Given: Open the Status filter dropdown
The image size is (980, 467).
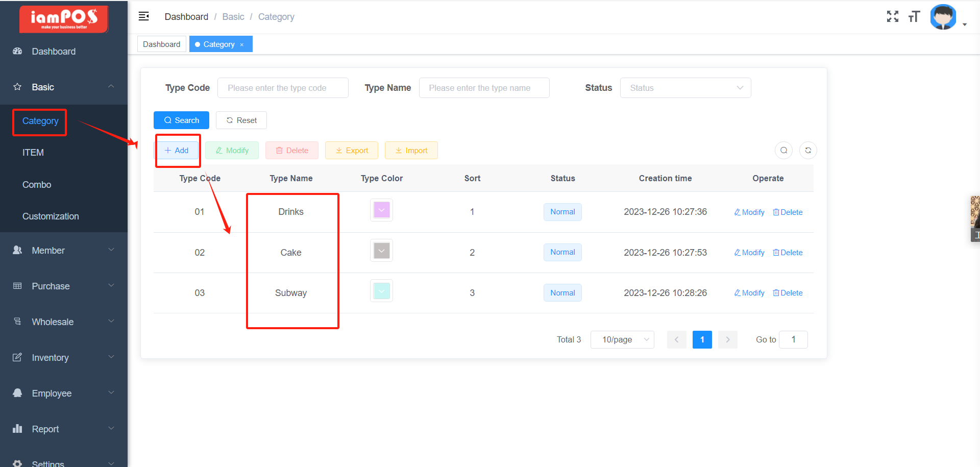Looking at the screenshot, I should click(685, 88).
